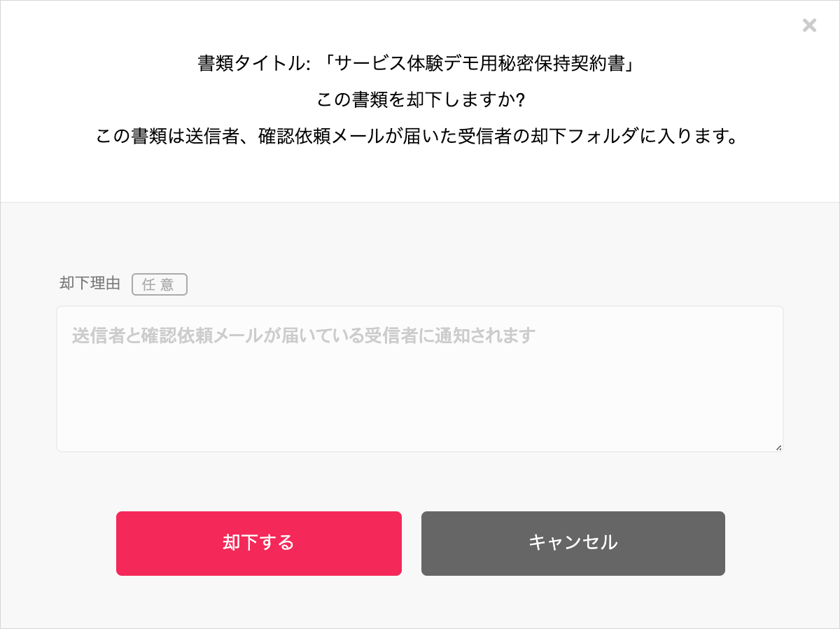Image resolution: width=840 pixels, height=629 pixels.
Task: Confirm rejection via 却下する
Action: pos(259,544)
